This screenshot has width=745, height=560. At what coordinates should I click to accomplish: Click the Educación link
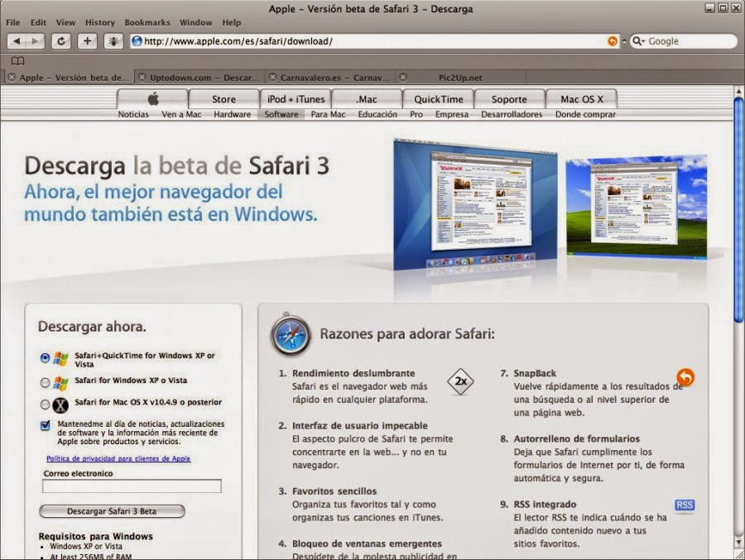point(377,114)
